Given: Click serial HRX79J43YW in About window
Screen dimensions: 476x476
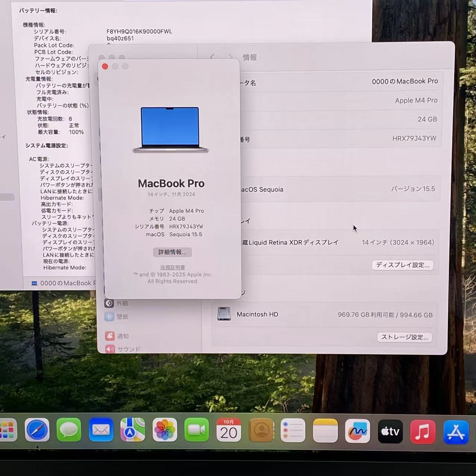Looking at the screenshot, I should point(186,227).
